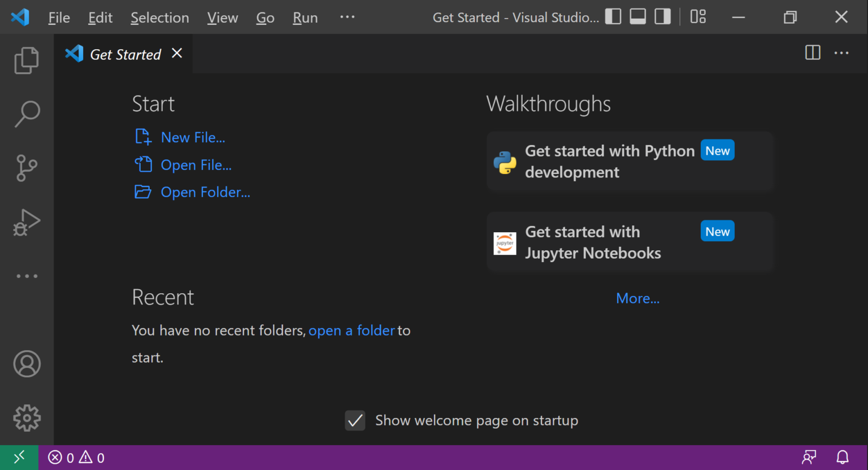Open the Explorer view in activity bar
The height and width of the screenshot is (470, 868).
[27, 60]
